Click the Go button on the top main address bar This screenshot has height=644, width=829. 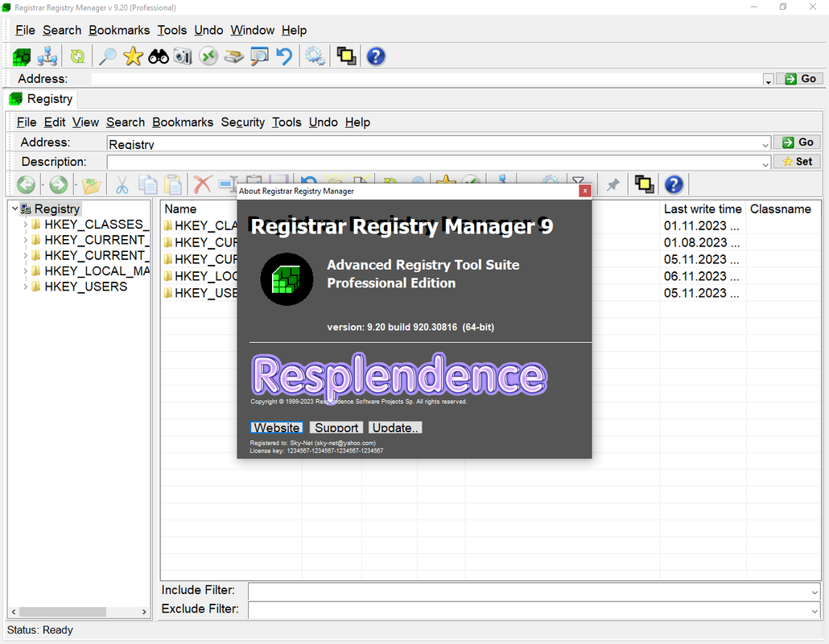[800, 79]
